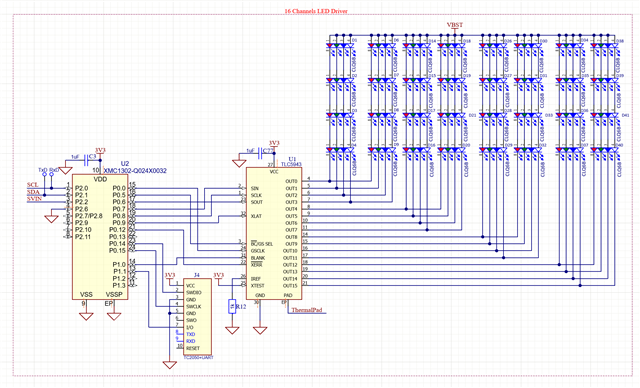
Task: Click the ground symbol under R12
Action: coord(232,330)
